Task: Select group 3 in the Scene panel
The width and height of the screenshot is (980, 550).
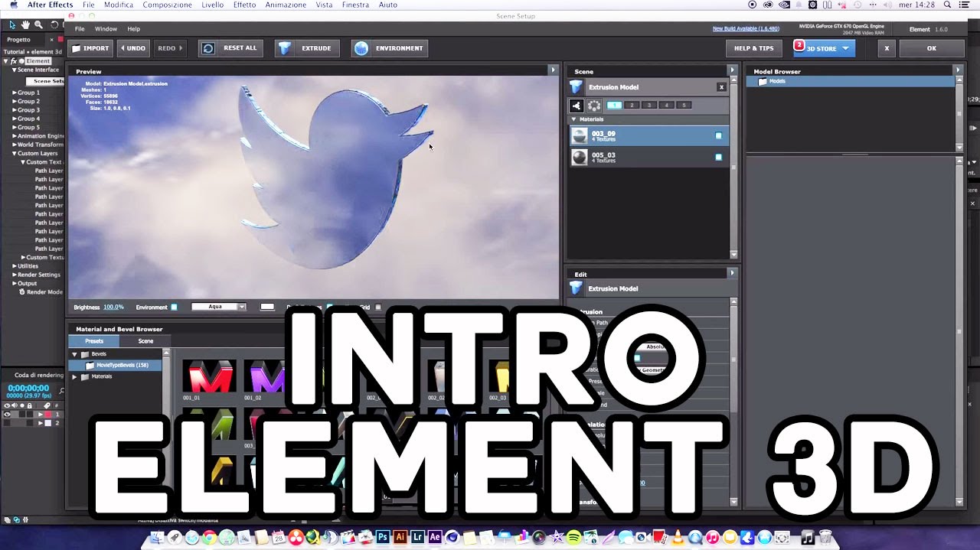Action: 649,105
